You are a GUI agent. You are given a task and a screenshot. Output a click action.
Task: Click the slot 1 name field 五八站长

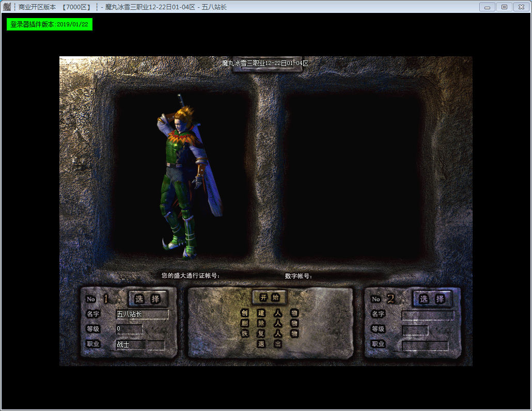point(142,314)
